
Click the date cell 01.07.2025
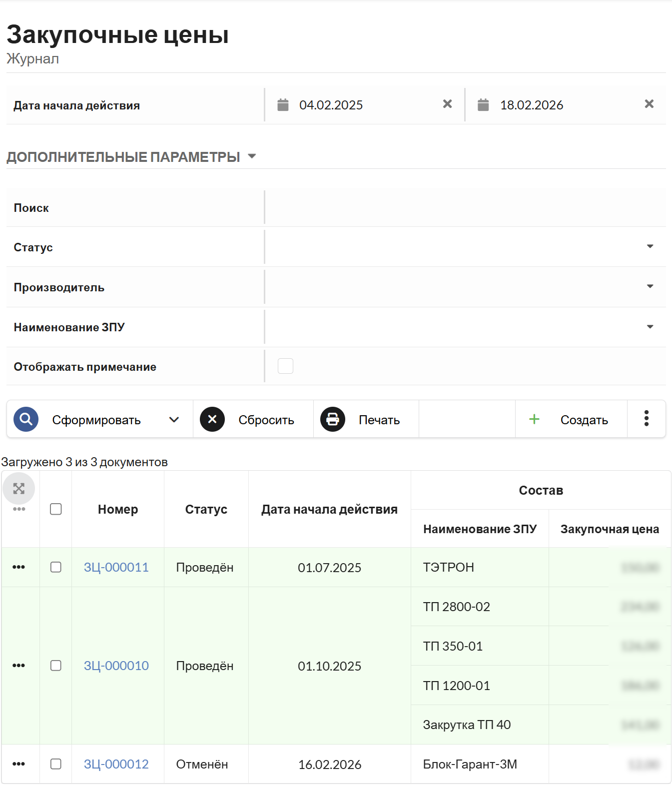330,568
